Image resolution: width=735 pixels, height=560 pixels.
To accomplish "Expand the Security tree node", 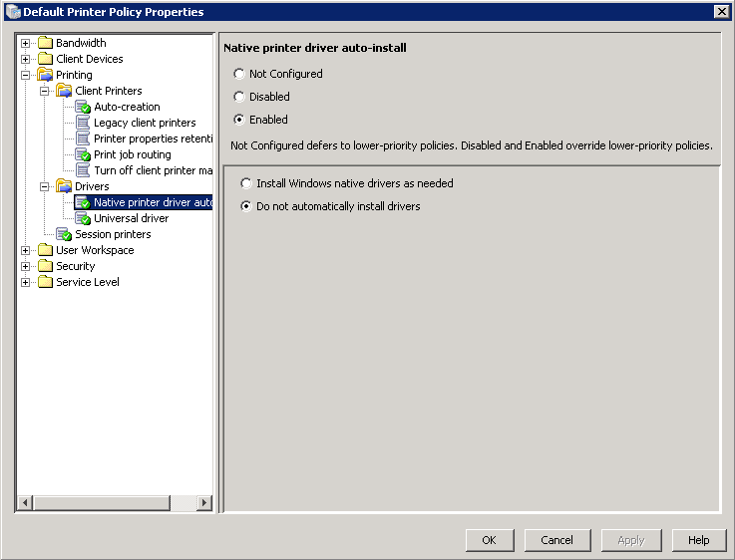I will [x=25, y=266].
